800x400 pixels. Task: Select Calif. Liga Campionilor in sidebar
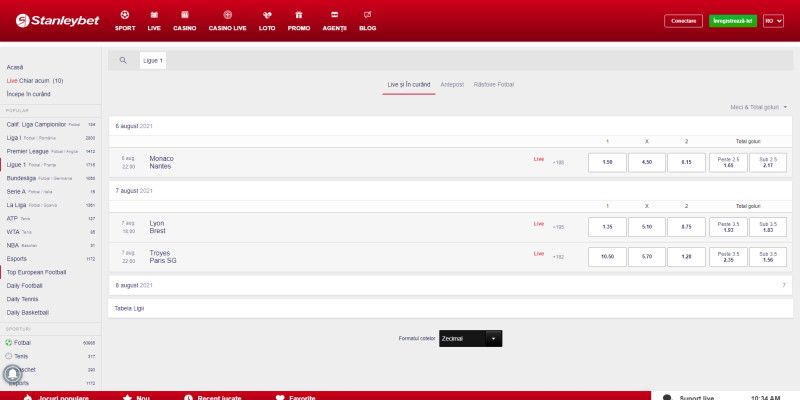click(51, 124)
